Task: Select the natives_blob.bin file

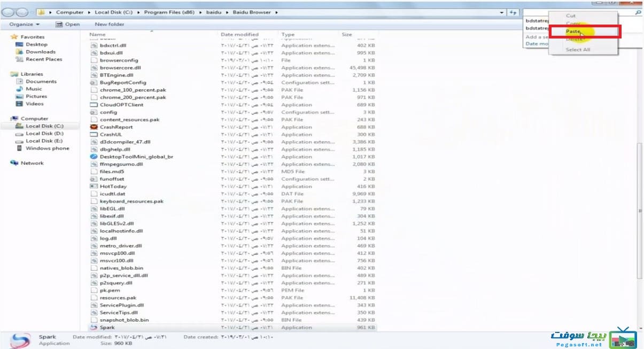Action: coord(121,268)
